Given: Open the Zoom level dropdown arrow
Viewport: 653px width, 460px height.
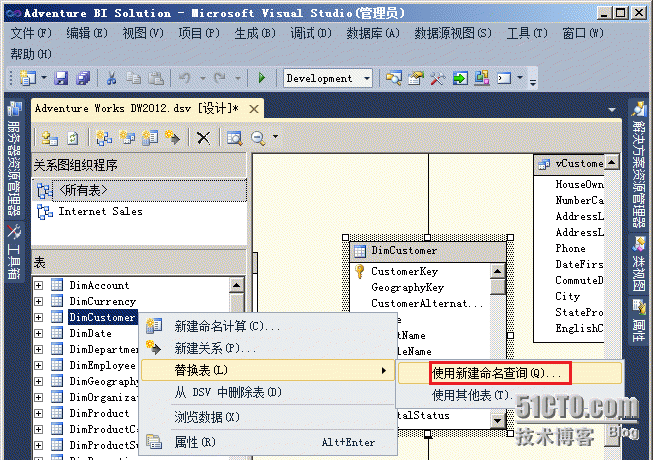Looking at the screenshot, I should [275, 137].
